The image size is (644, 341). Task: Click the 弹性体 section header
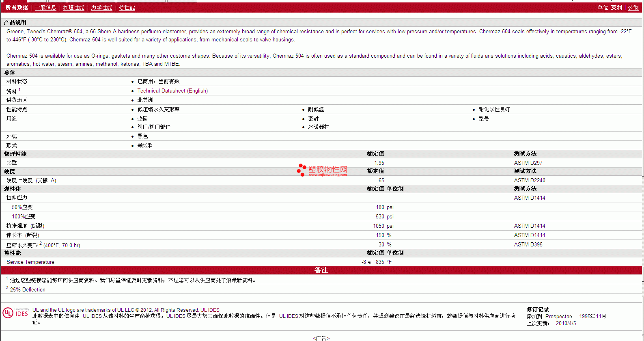pyautogui.click(x=12, y=189)
